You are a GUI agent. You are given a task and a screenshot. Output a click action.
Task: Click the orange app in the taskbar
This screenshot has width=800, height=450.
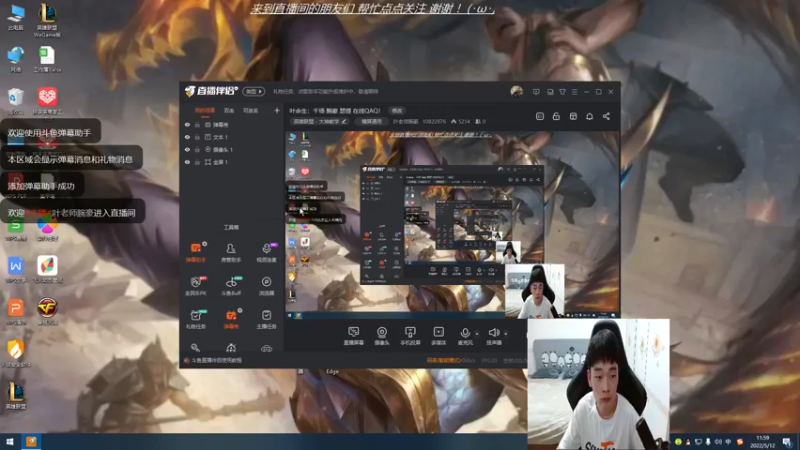click(31, 442)
